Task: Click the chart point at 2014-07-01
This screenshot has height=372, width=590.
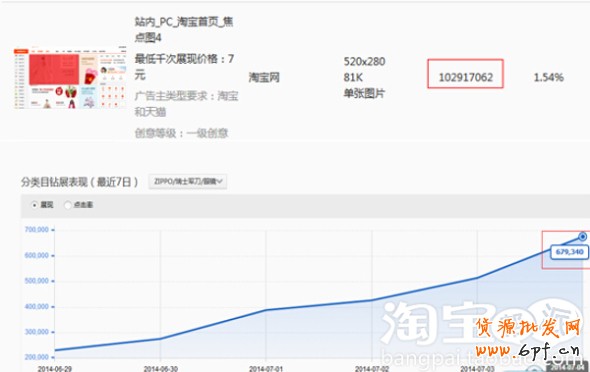Action: tap(266, 310)
